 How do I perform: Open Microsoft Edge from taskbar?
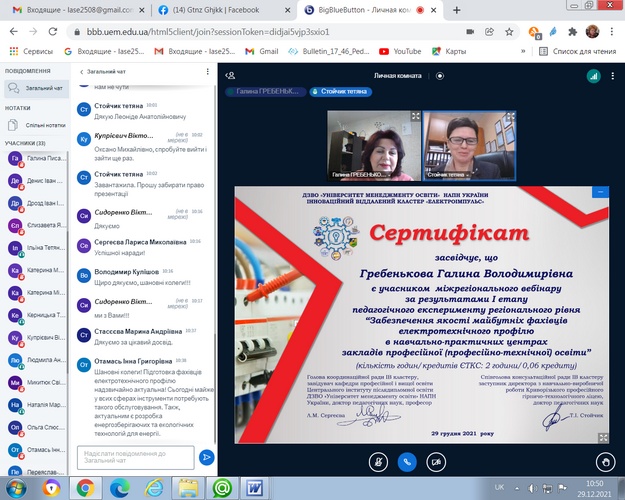point(119,488)
